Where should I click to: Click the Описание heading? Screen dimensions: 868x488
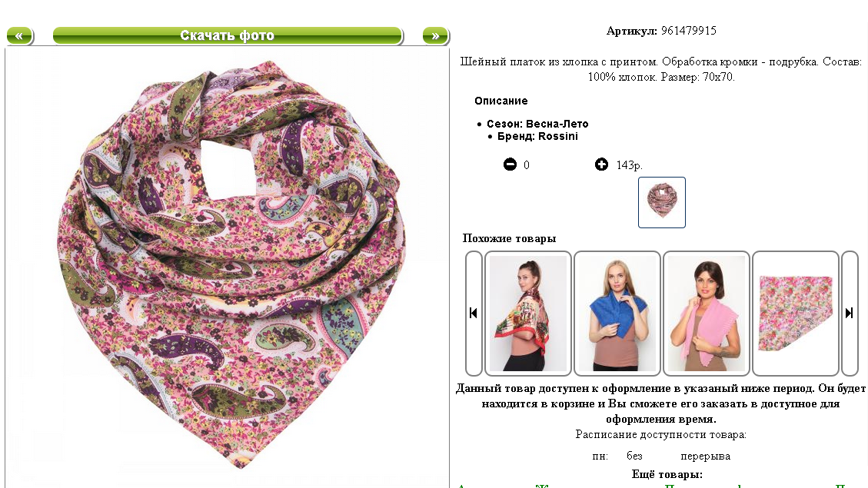[501, 101]
